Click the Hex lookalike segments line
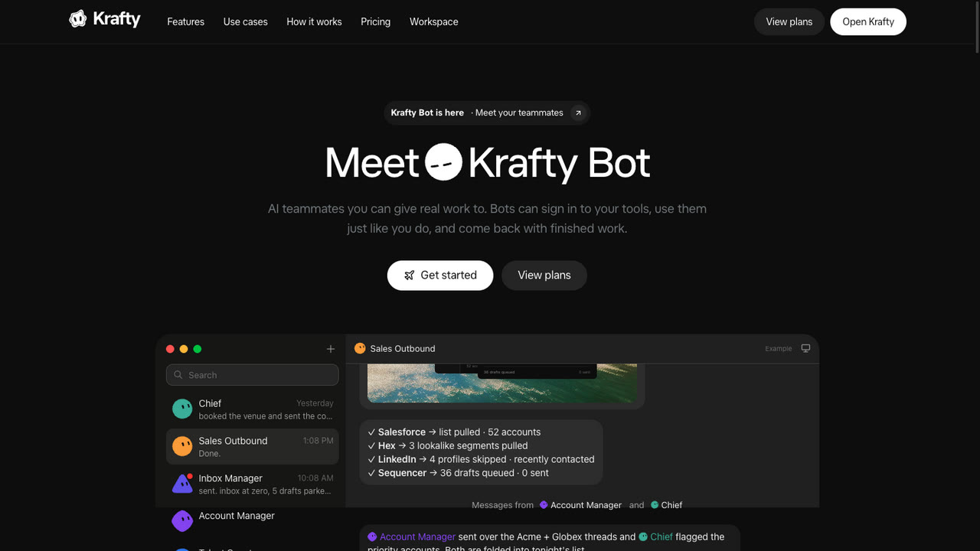The image size is (980, 551). [447, 445]
